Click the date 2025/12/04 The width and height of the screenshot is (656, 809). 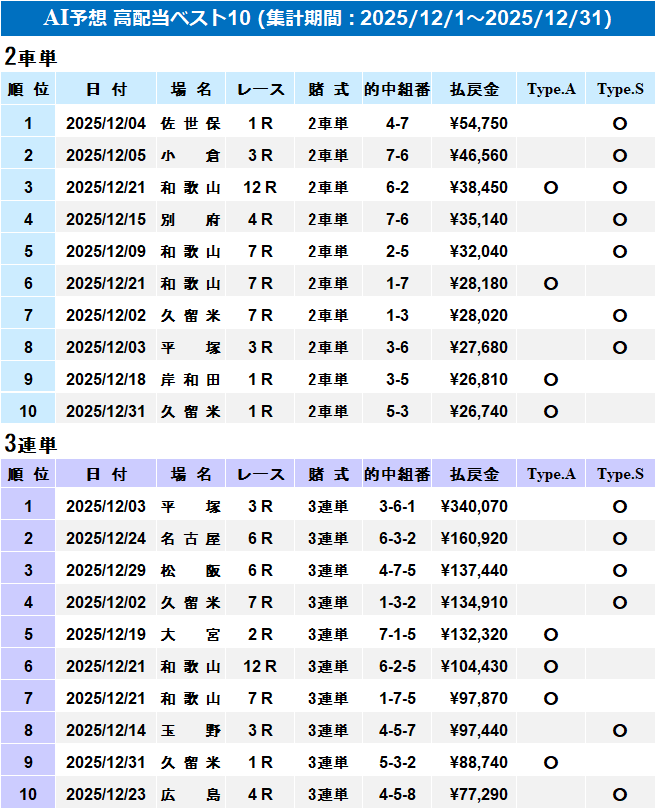click(x=106, y=123)
